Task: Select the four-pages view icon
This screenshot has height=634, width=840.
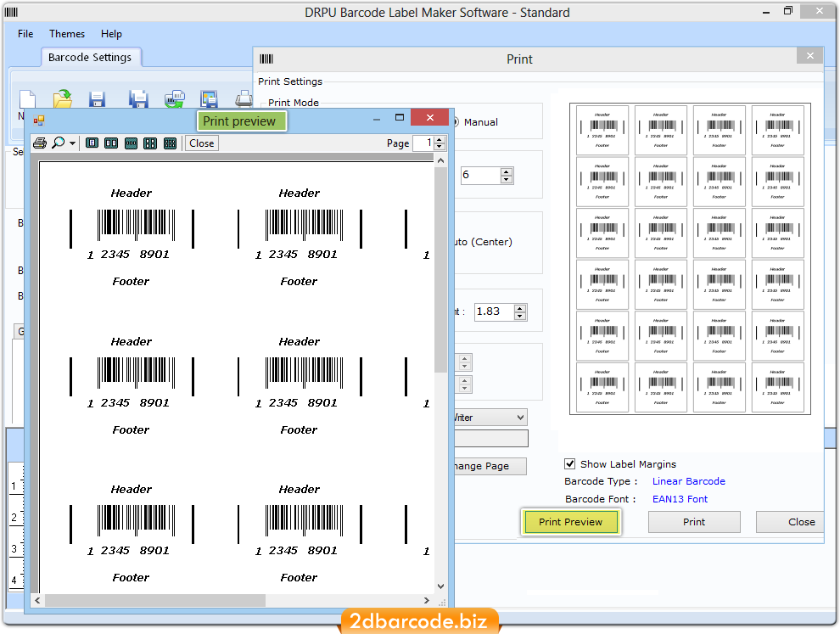Action: coord(150,143)
